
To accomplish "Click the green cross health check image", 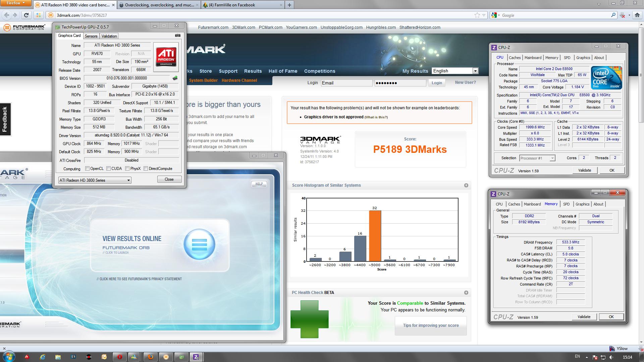I will [309, 319].
